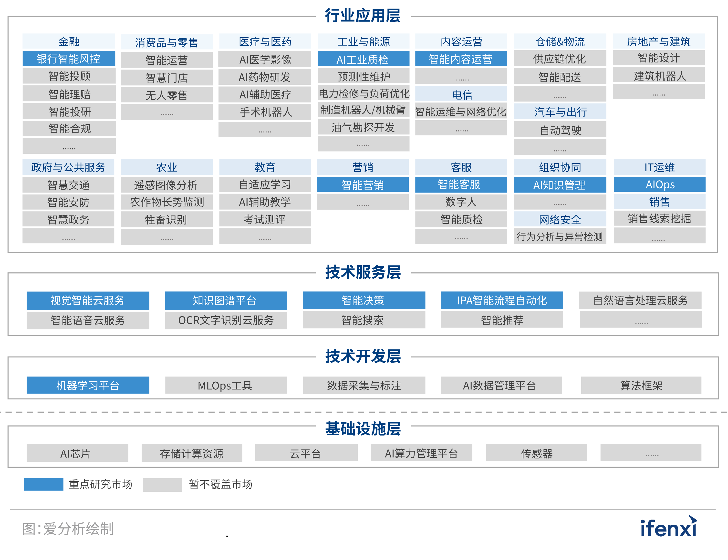
Task: Select the 智慧交通 cell
Action: click(x=68, y=184)
